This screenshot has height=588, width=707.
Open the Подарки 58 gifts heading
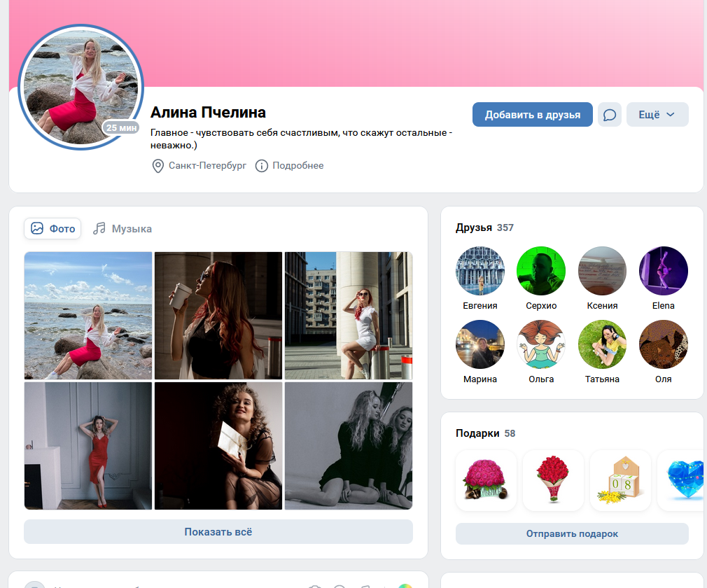click(486, 433)
